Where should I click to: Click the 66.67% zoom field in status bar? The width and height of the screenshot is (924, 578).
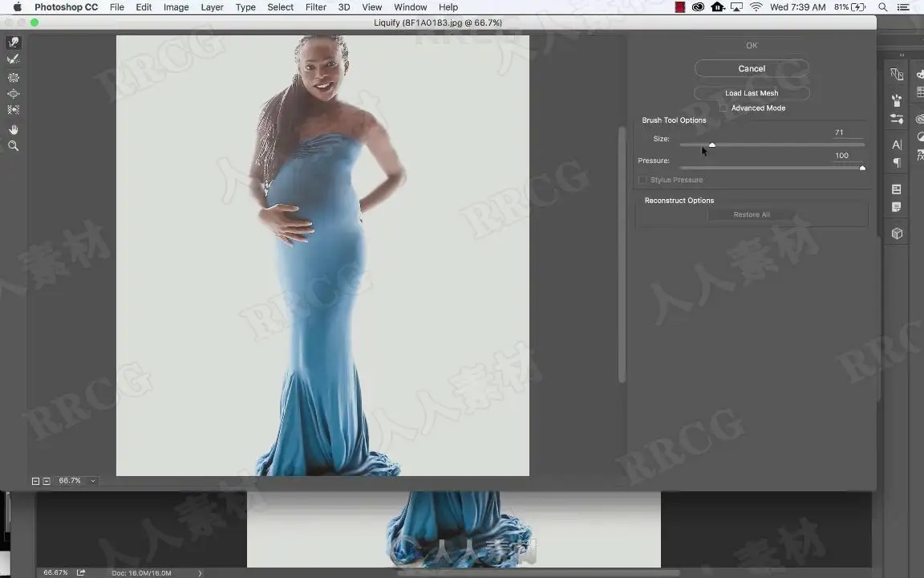pos(56,572)
